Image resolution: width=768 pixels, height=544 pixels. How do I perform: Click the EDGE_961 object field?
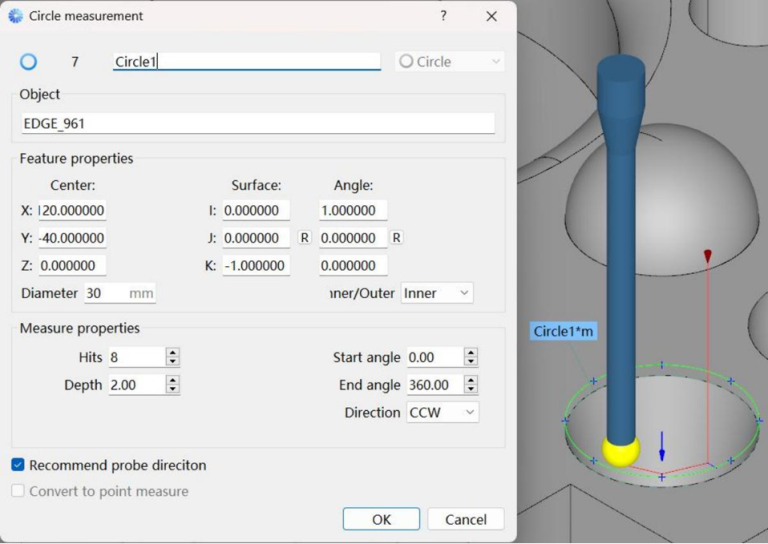258,123
